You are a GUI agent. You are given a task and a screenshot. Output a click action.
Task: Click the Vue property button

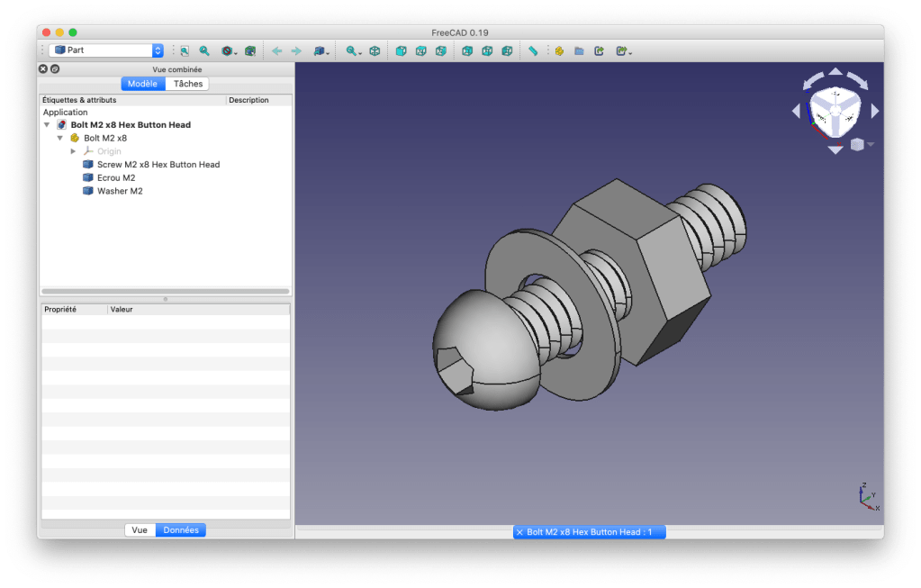click(x=140, y=530)
